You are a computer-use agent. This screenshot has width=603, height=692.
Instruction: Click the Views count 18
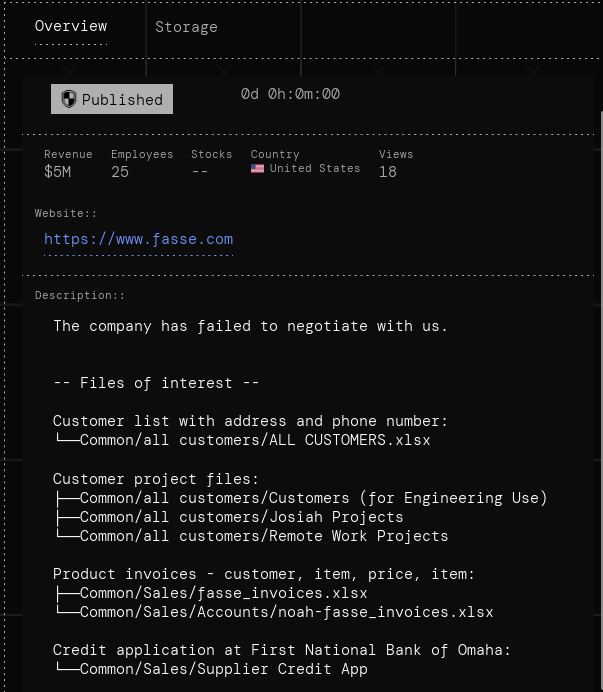point(387,172)
